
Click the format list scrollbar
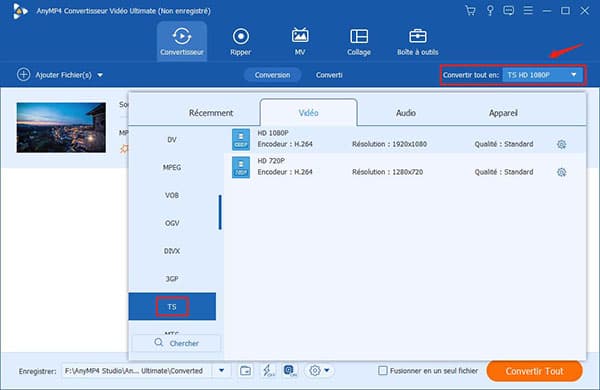(x=220, y=212)
